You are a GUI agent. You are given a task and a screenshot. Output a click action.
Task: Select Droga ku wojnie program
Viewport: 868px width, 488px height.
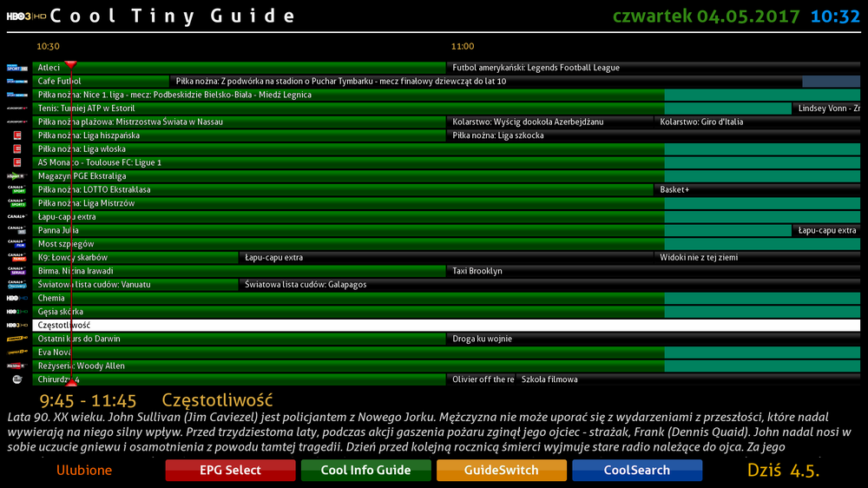(x=654, y=339)
